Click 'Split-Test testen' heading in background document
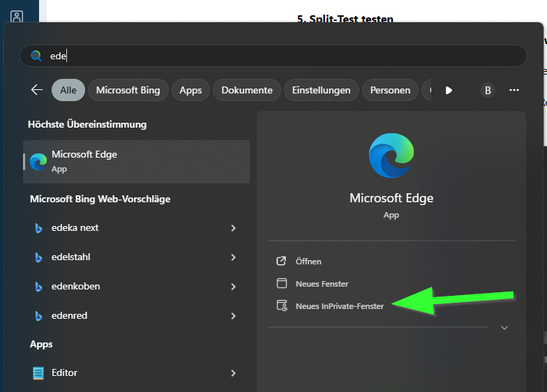The height and width of the screenshot is (392, 547). tap(345, 19)
